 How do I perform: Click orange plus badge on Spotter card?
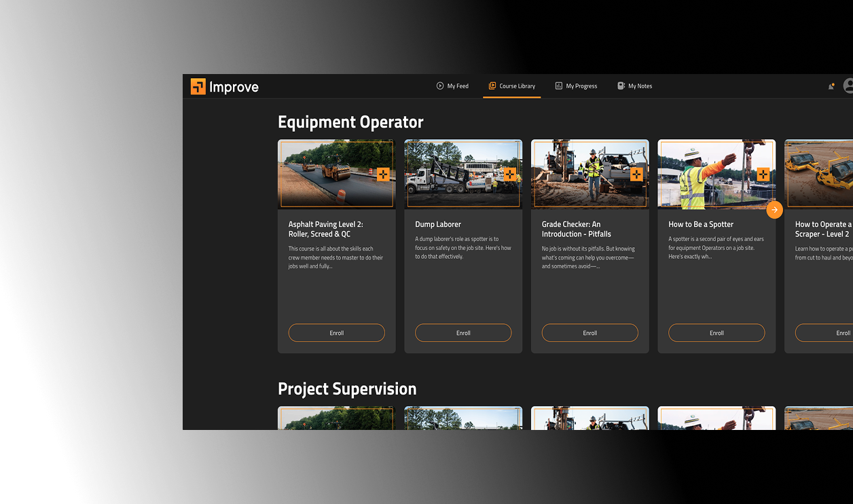click(763, 175)
